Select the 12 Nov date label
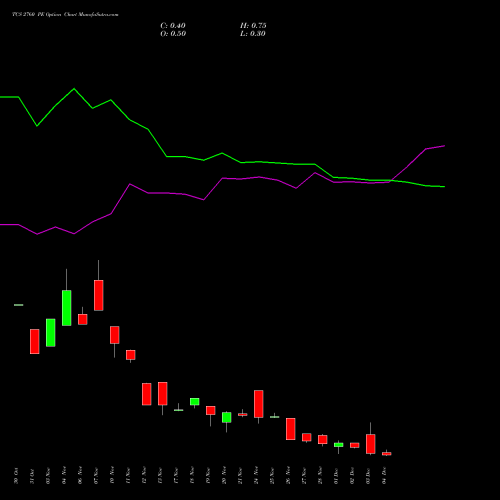This screenshot has height=500, width=500. (144, 476)
